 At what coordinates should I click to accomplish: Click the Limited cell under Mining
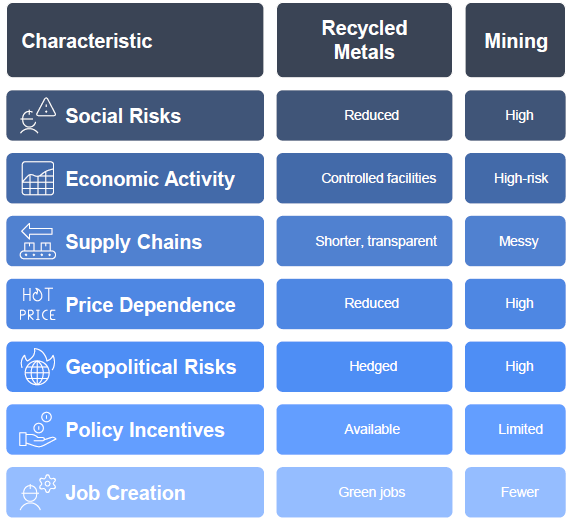tap(515, 429)
